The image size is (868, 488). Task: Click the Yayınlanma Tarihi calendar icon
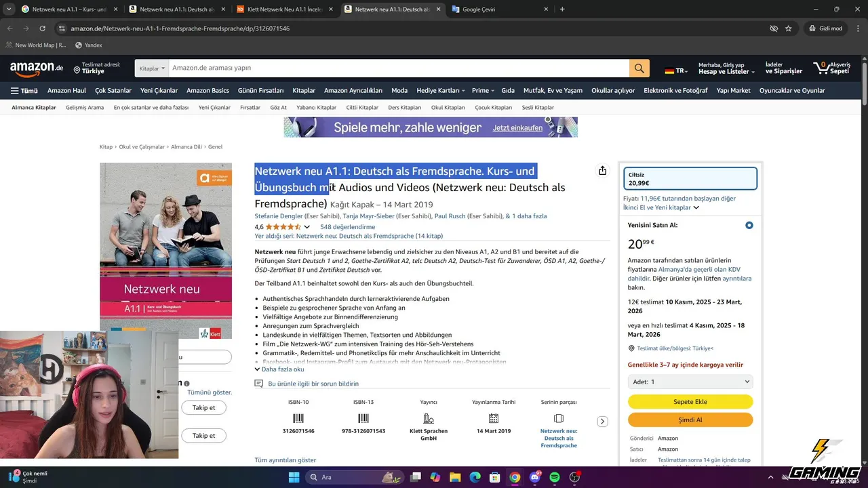coord(494,418)
